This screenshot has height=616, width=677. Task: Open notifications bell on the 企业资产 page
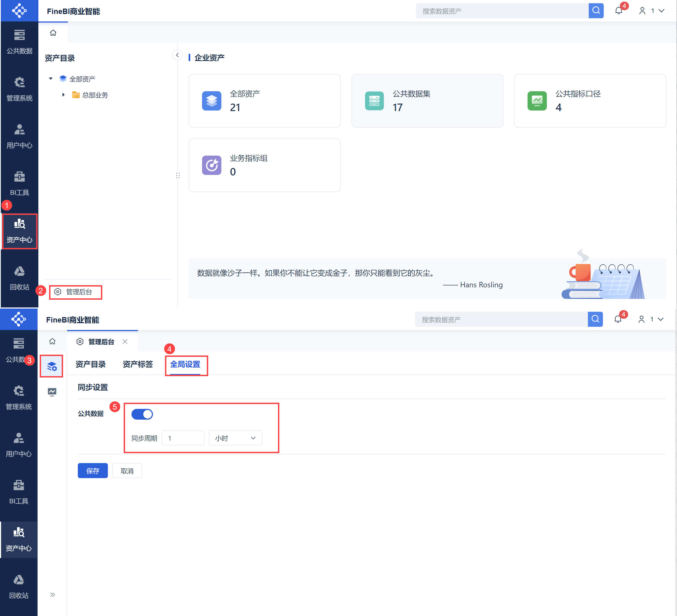619,11
